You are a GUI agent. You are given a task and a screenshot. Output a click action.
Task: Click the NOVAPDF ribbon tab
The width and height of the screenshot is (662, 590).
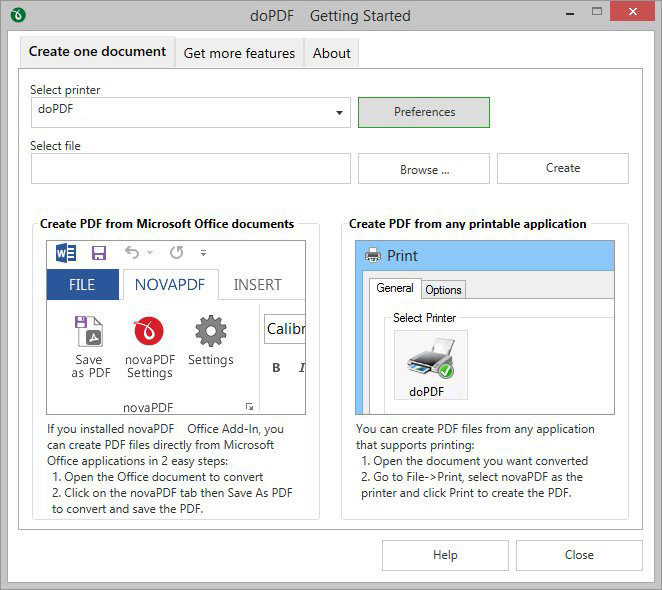click(x=170, y=285)
